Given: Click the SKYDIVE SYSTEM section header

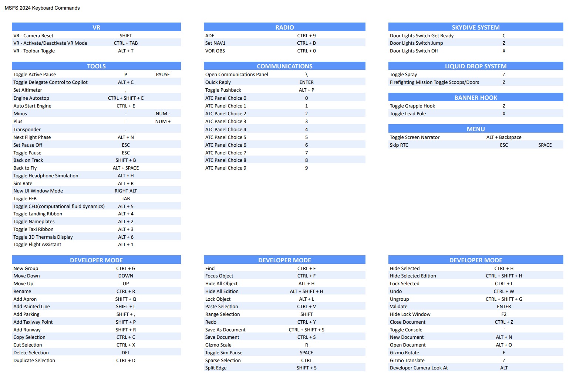Looking at the screenshot, I should pyautogui.click(x=476, y=27).
